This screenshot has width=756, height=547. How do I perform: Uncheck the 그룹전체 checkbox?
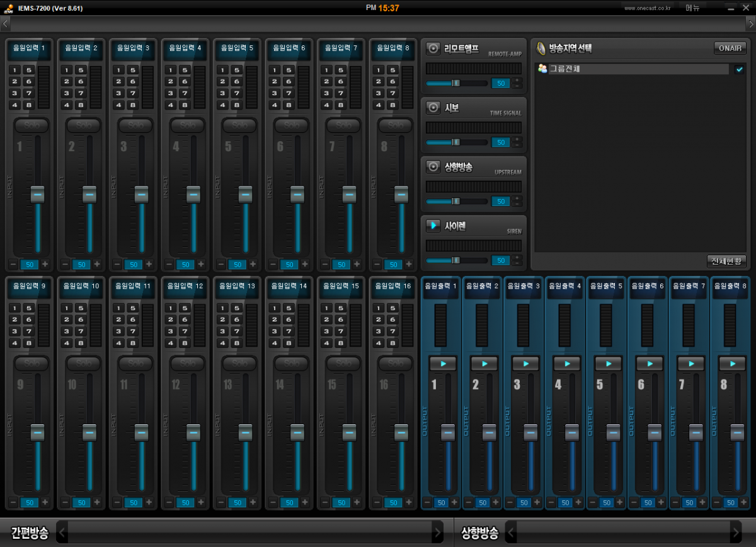[739, 69]
